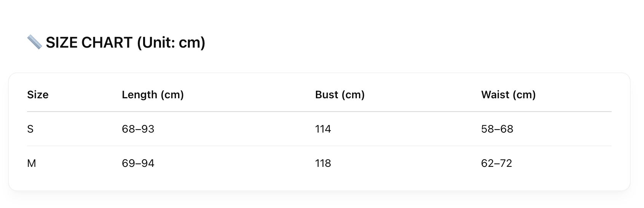Click the 118 bust value
The height and width of the screenshot is (208, 644).
(x=323, y=163)
